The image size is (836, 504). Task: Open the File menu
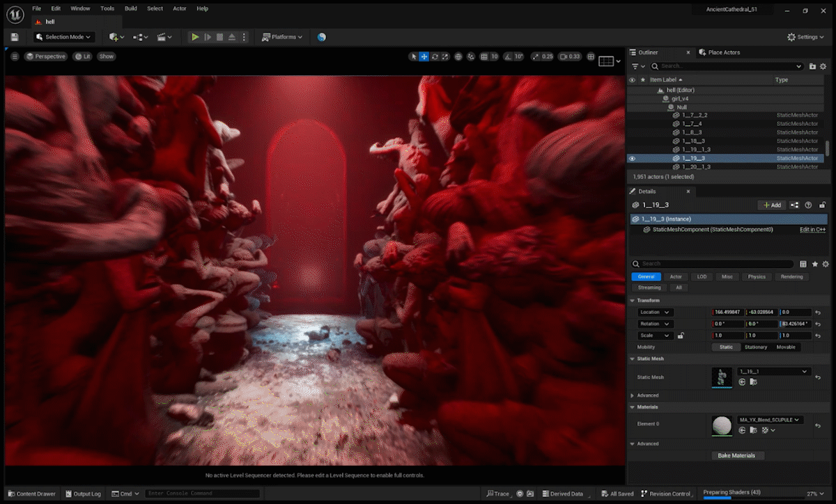(x=36, y=8)
